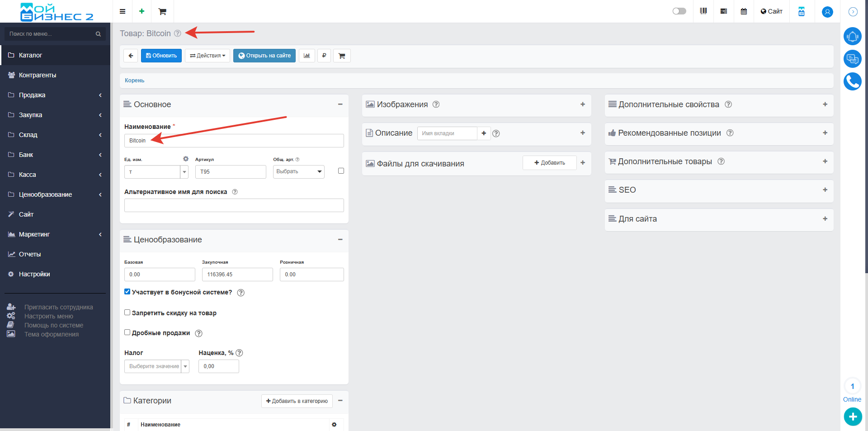Collapse the Ценообразование panel
This screenshot has height=431, width=868.
[340, 240]
